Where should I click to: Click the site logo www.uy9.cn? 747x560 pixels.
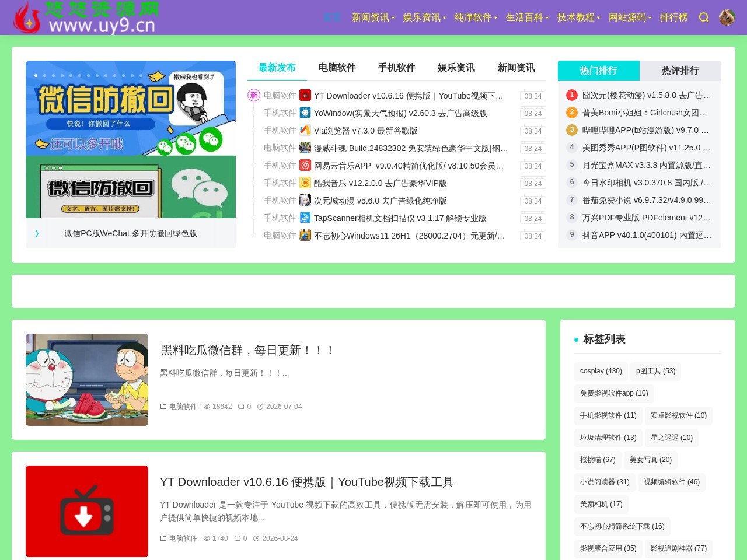[x=86, y=17]
